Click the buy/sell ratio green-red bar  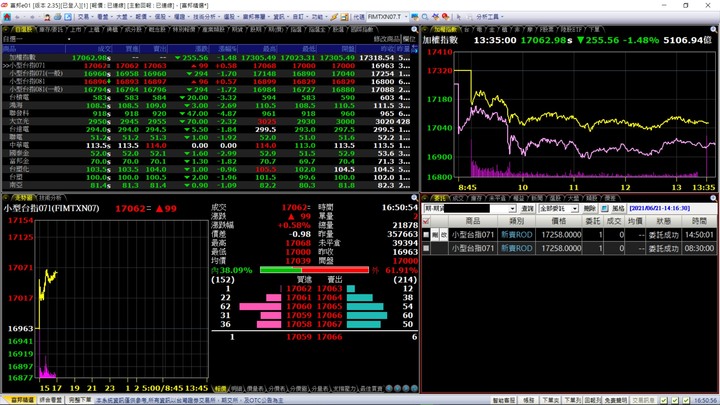315,270
